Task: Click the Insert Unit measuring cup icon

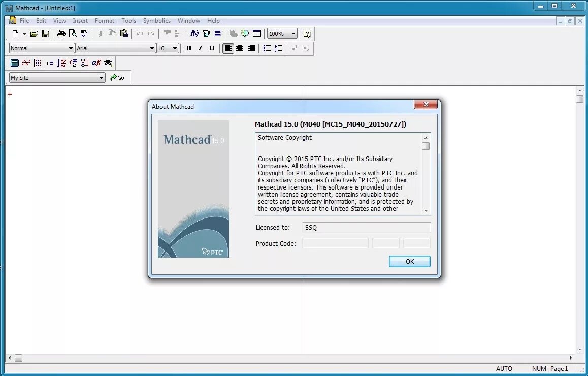Action: [x=206, y=34]
